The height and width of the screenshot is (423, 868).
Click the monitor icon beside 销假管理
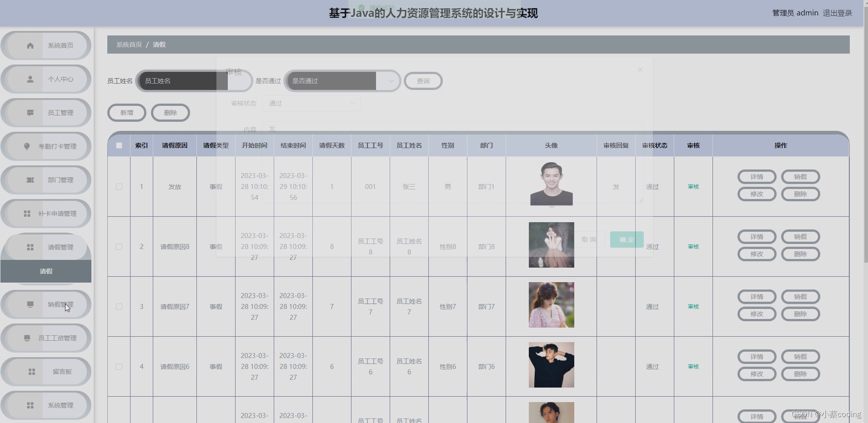pos(30,304)
